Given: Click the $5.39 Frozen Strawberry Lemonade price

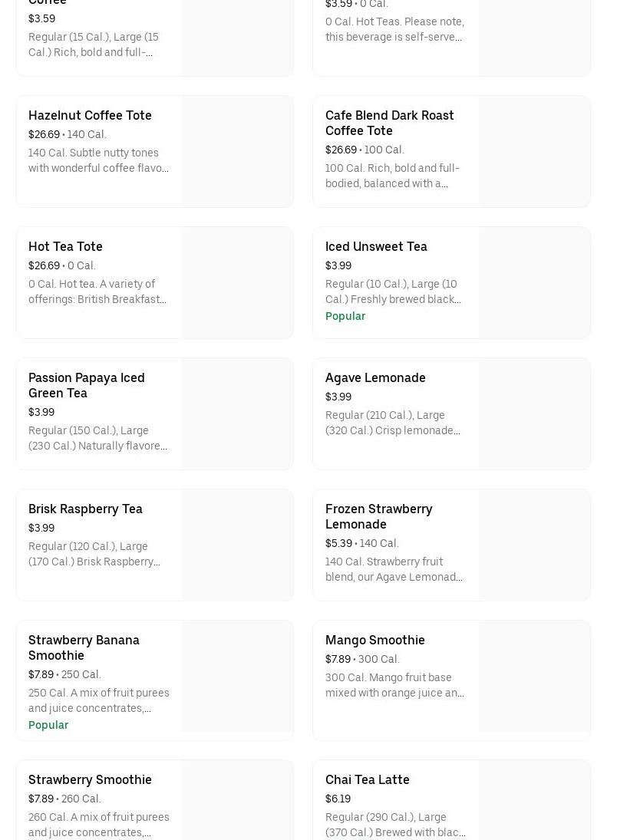Looking at the screenshot, I should pos(338,543).
